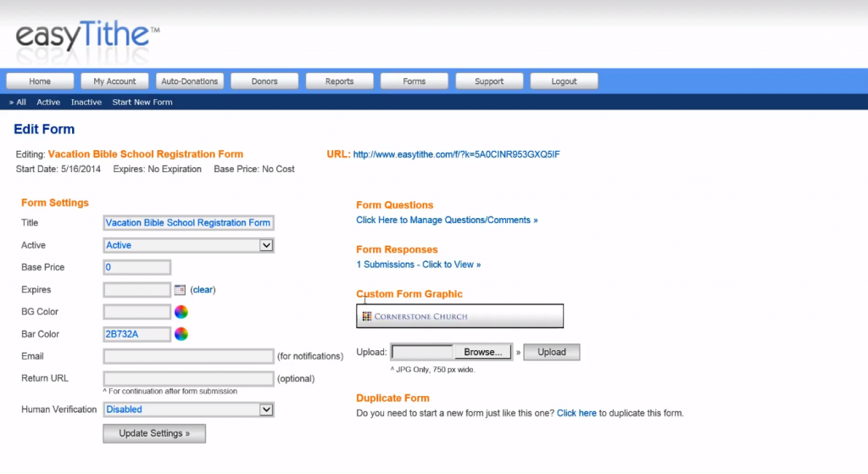
Task: Click the Browse button for file upload
Action: click(x=482, y=352)
